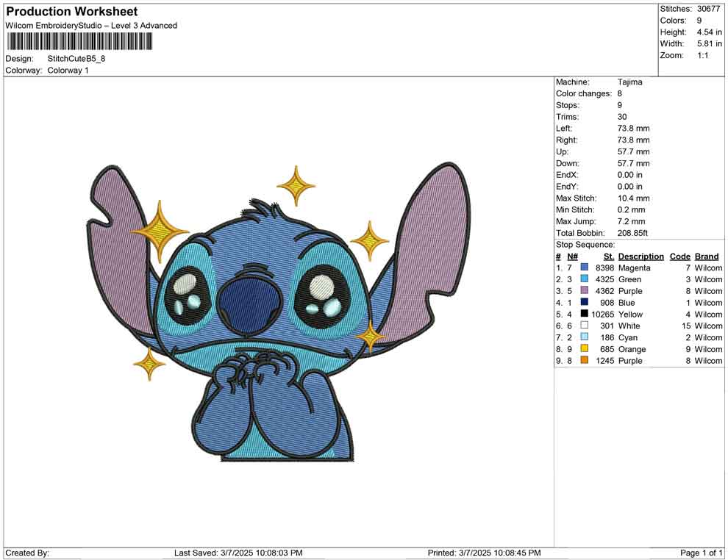Click the N# column header

click(x=572, y=256)
